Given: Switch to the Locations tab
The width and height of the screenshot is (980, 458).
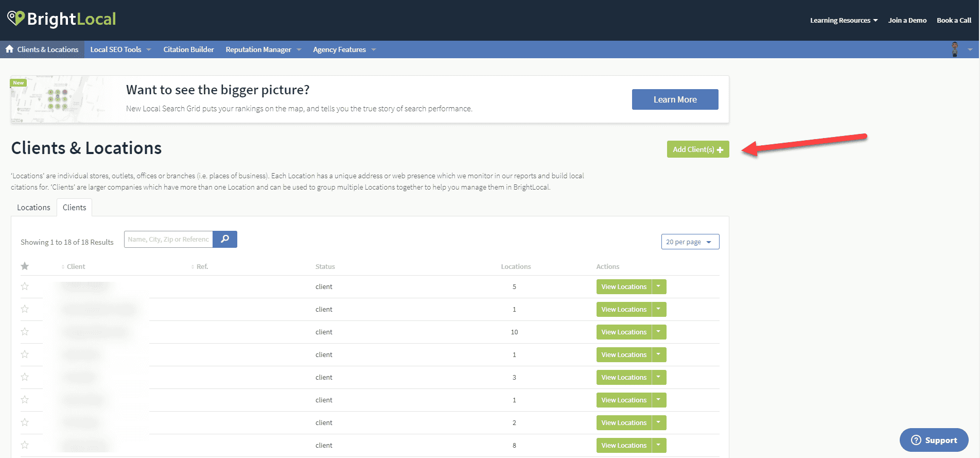Looking at the screenshot, I should (33, 208).
